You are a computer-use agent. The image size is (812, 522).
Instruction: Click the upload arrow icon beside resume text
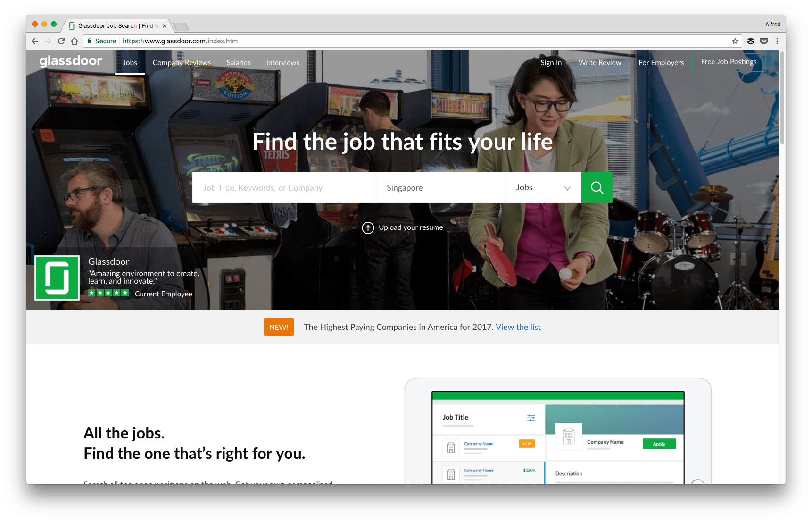tap(368, 227)
